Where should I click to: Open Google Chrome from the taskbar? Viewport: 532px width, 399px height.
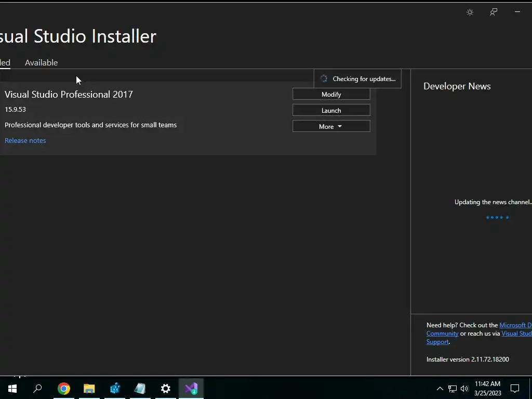pos(64,388)
